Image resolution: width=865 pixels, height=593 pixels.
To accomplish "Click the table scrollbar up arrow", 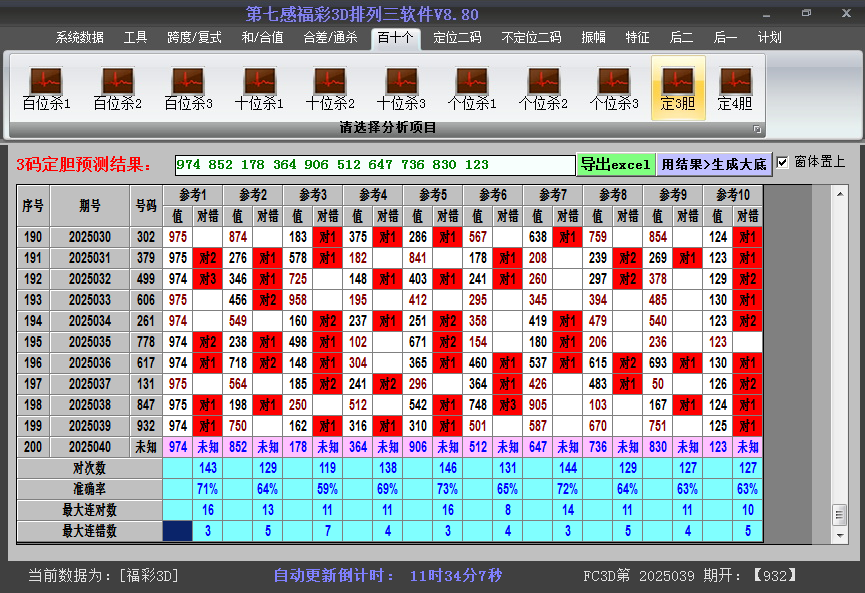I will click(x=840, y=194).
